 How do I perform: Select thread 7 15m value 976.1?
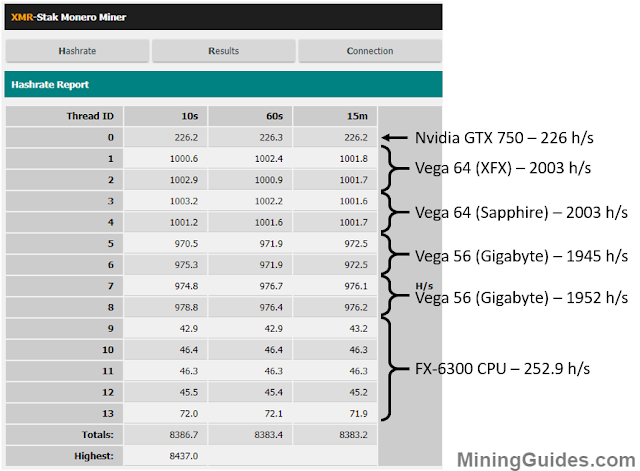356,286
